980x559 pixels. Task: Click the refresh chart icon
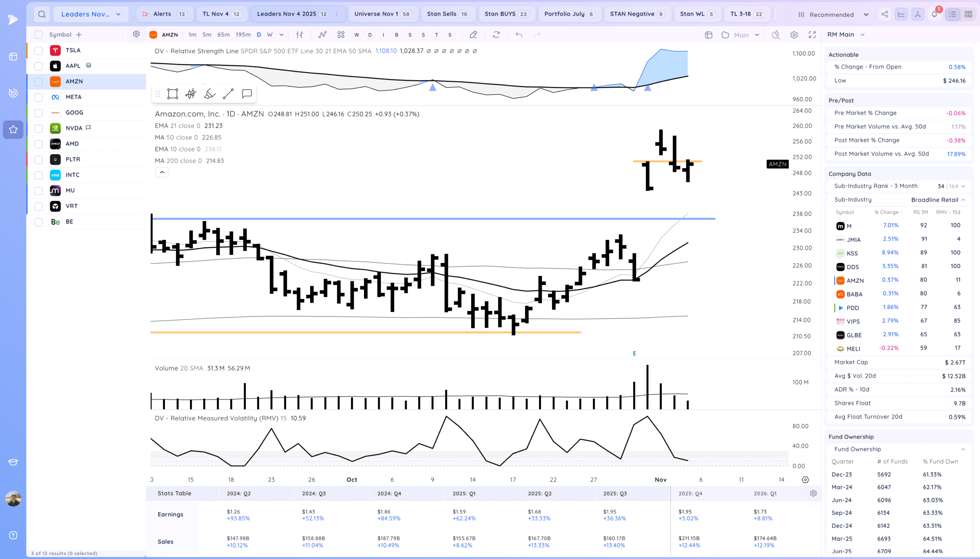496,35
